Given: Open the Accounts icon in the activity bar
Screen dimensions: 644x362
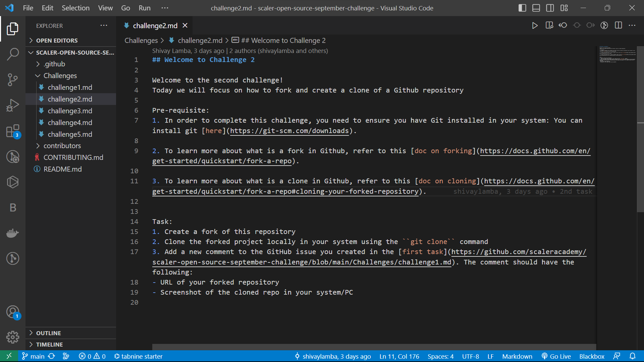Looking at the screenshot, I should click(13, 312).
